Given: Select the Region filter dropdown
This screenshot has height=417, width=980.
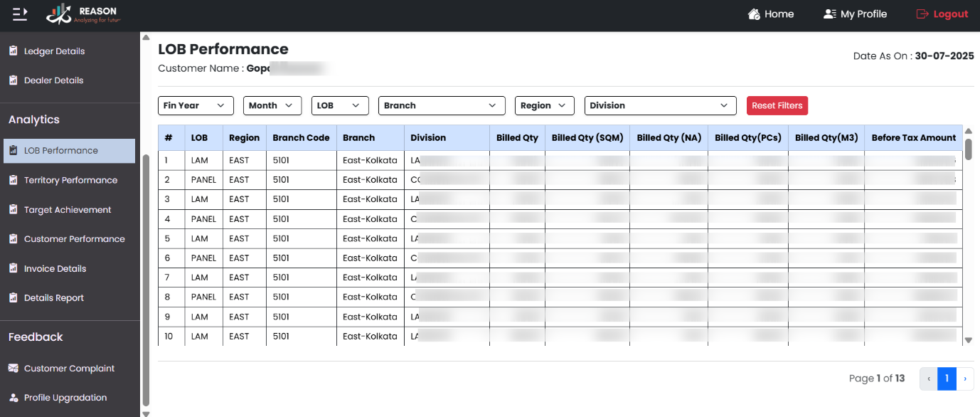Looking at the screenshot, I should (544, 105).
